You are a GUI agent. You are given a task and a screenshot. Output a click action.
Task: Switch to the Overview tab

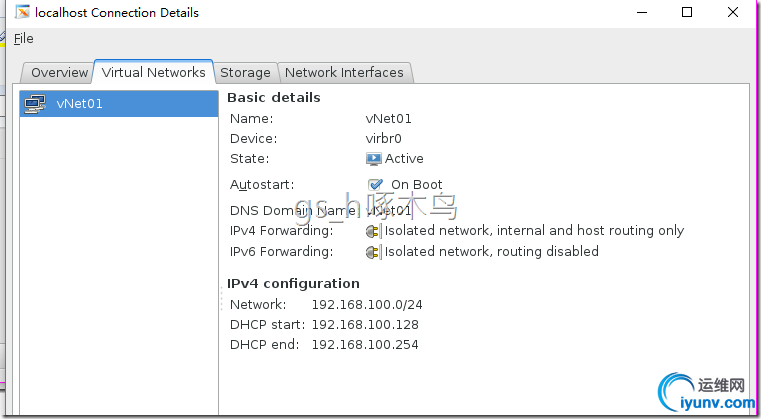[x=60, y=72]
